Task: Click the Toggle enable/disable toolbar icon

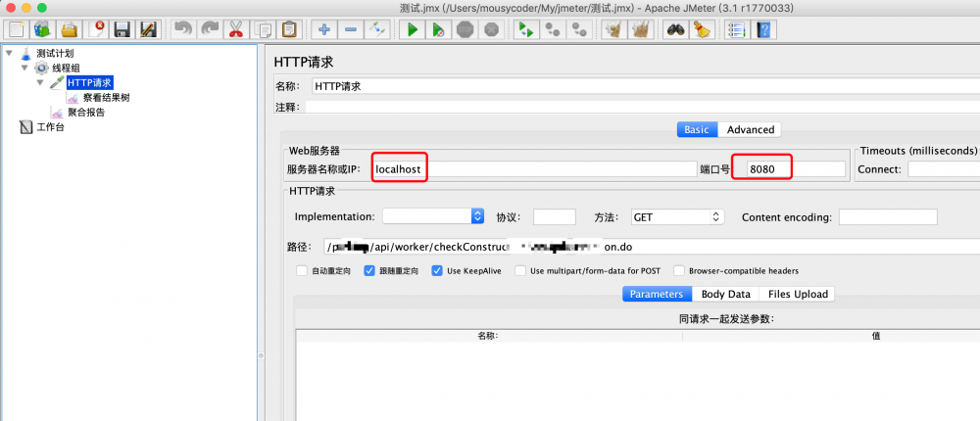Action: pyautogui.click(x=377, y=29)
